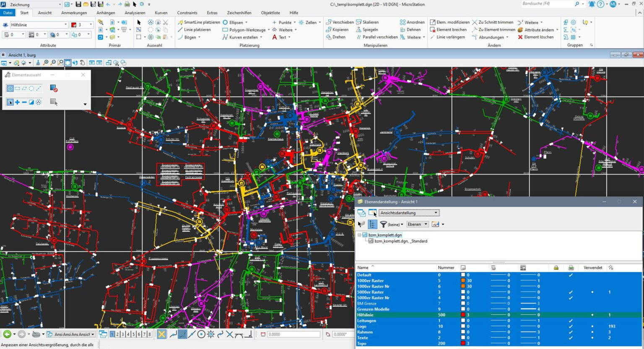The image size is (644, 349).
Task: Toggle the snap lock button off
Action: (161, 334)
